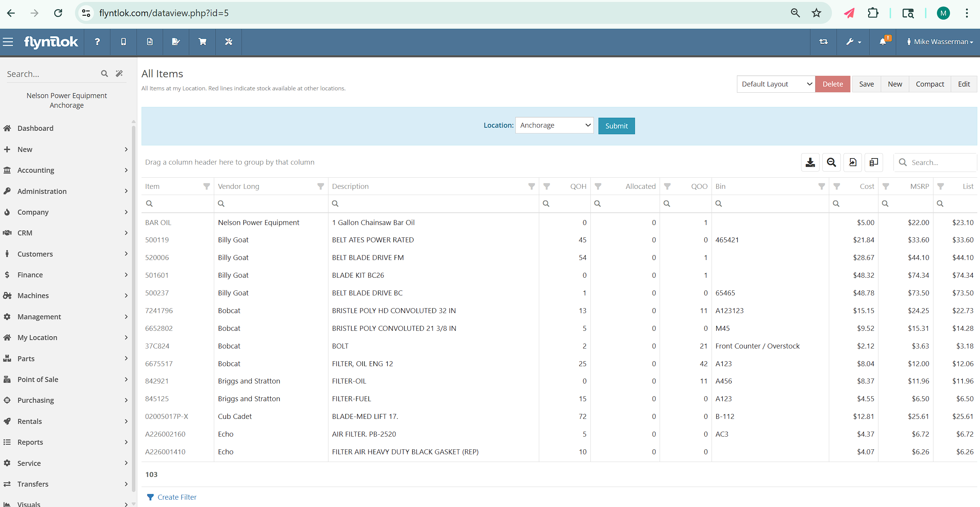Click the Edit button
This screenshot has width=980, height=507.
(x=964, y=84)
